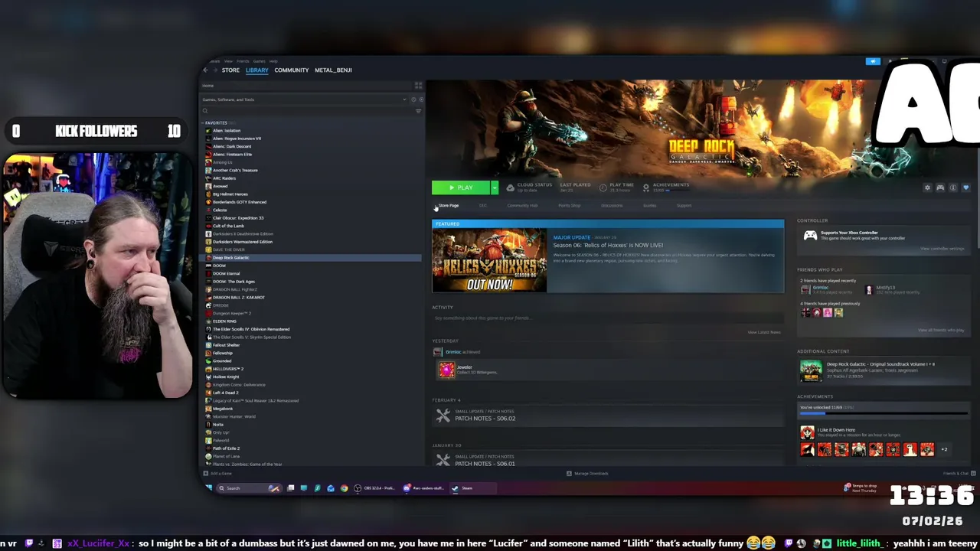Click the recent activity clock icon in sidebar
The image size is (980, 551).
coord(413,99)
